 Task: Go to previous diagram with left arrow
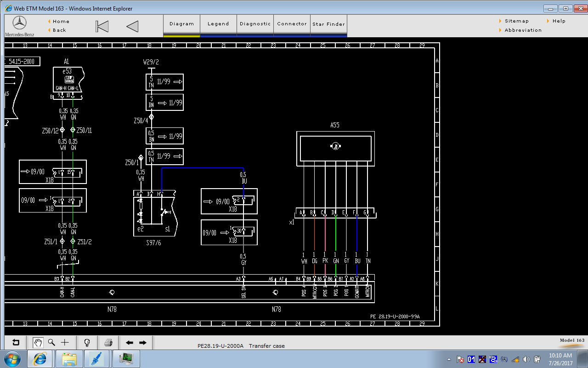[x=130, y=342]
